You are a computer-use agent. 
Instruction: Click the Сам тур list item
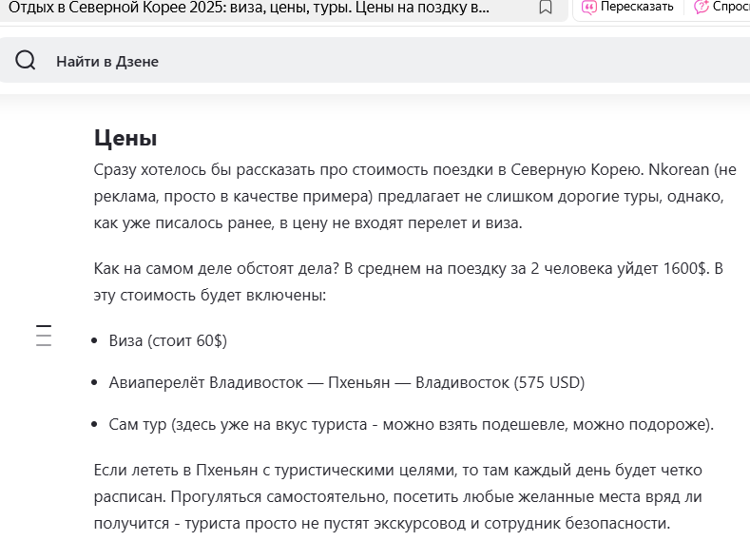(412, 424)
